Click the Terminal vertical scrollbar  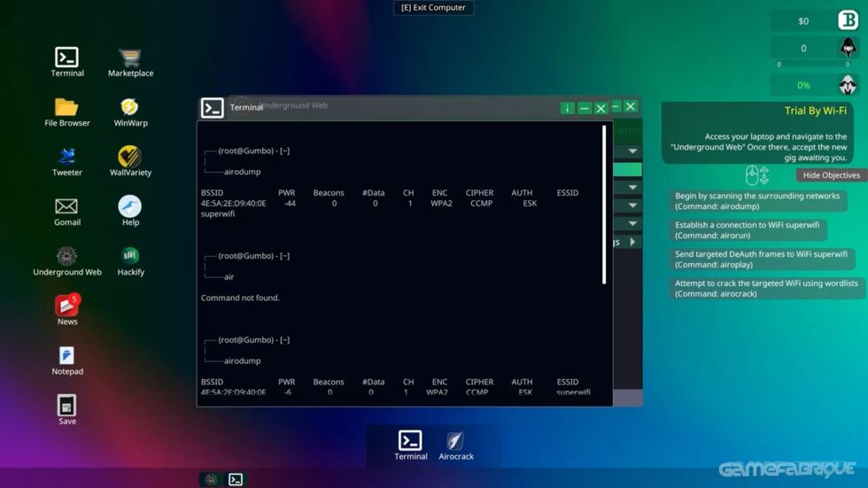(604, 205)
